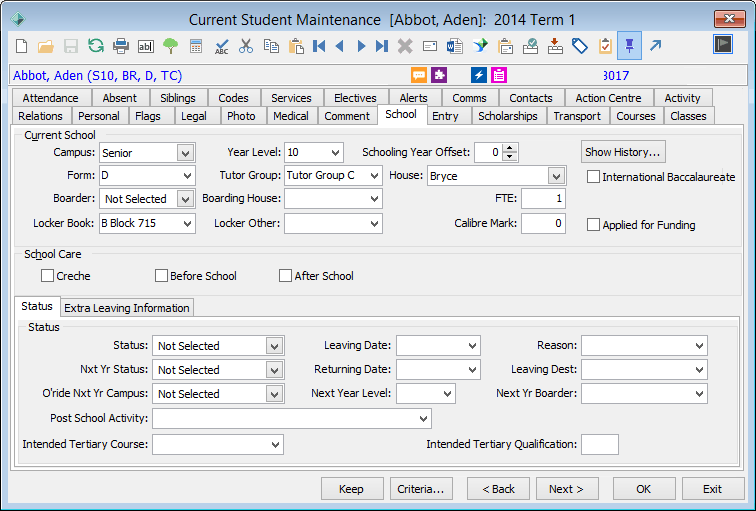Image resolution: width=756 pixels, height=511 pixels.
Task: Select the Extra Leaving Information tab
Action: (127, 308)
